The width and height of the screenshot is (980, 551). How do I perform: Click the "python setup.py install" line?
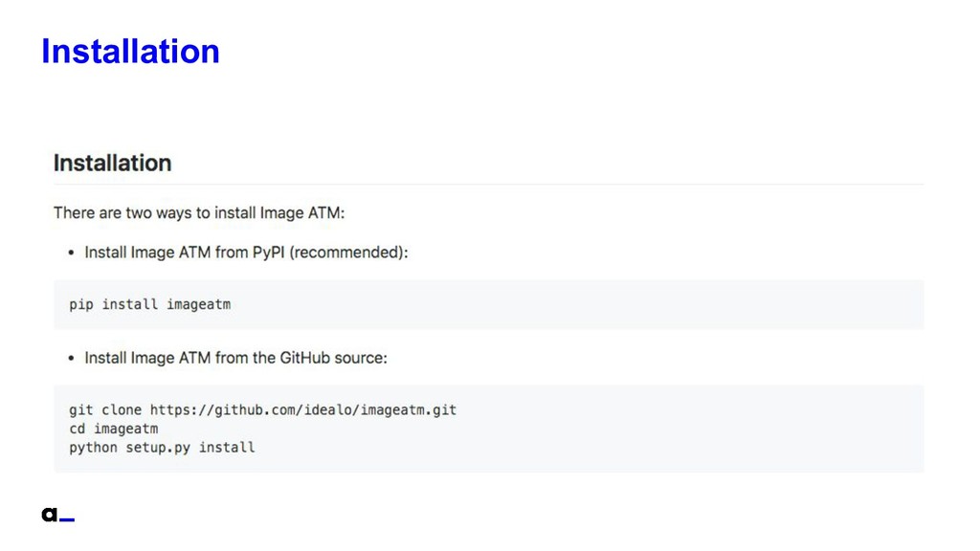click(x=162, y=448)
